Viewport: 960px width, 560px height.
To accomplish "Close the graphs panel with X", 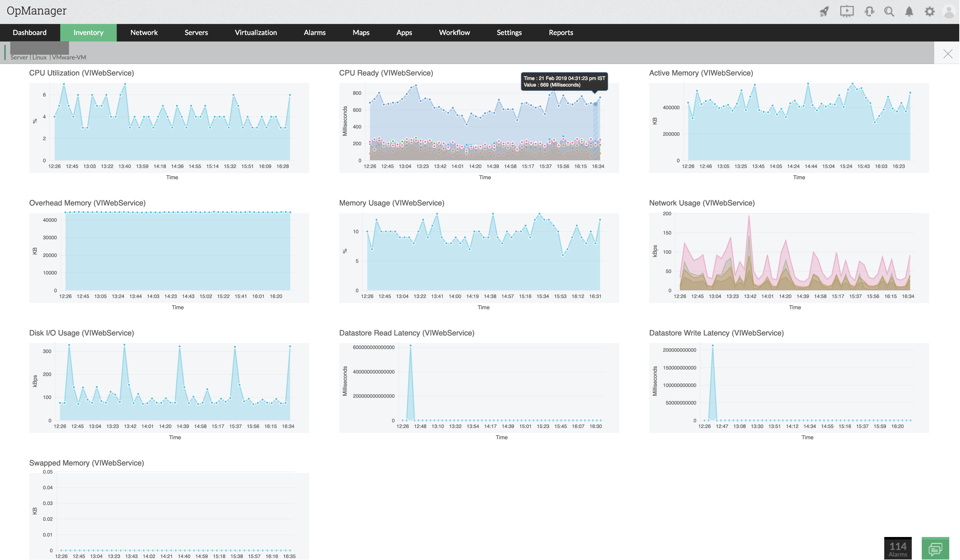I will click(x=948, y=54).
